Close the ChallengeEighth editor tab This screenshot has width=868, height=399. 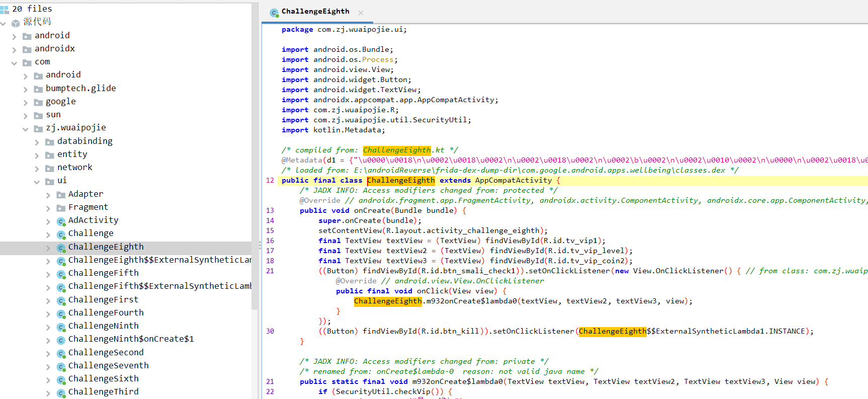point(361,13)
